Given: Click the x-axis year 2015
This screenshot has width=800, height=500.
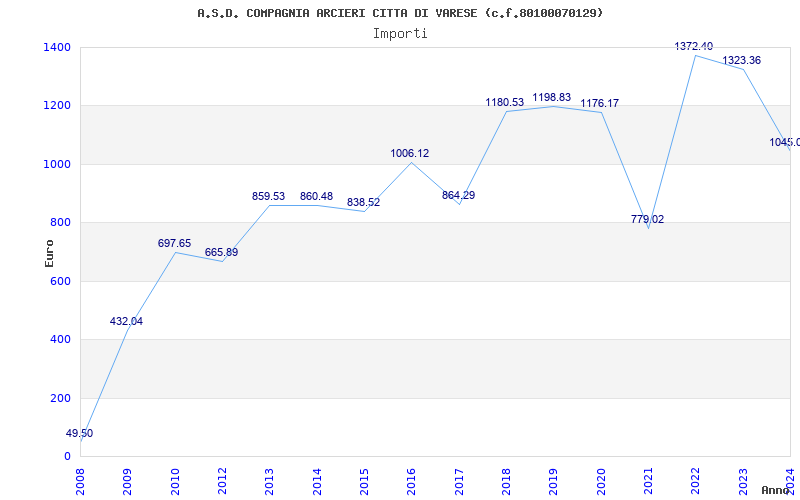Looking at the screenshot, I should click(x=364, y=482).
